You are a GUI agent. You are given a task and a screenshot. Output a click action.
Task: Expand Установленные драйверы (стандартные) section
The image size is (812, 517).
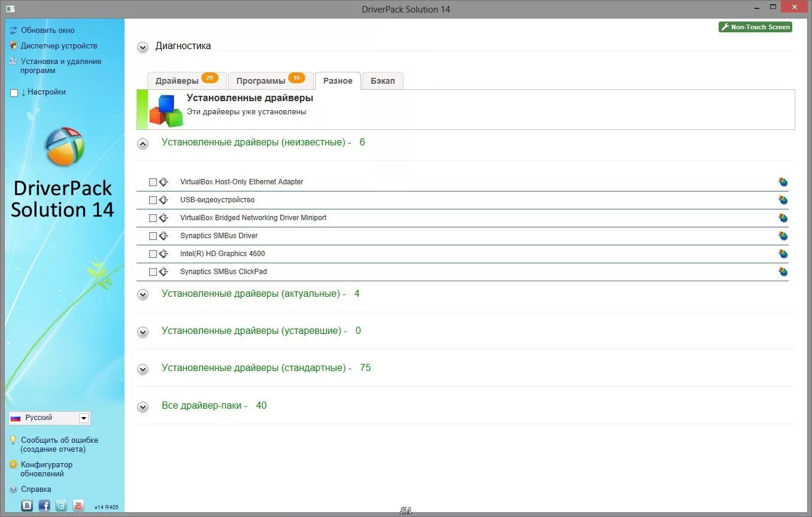(x=143, y=369)
